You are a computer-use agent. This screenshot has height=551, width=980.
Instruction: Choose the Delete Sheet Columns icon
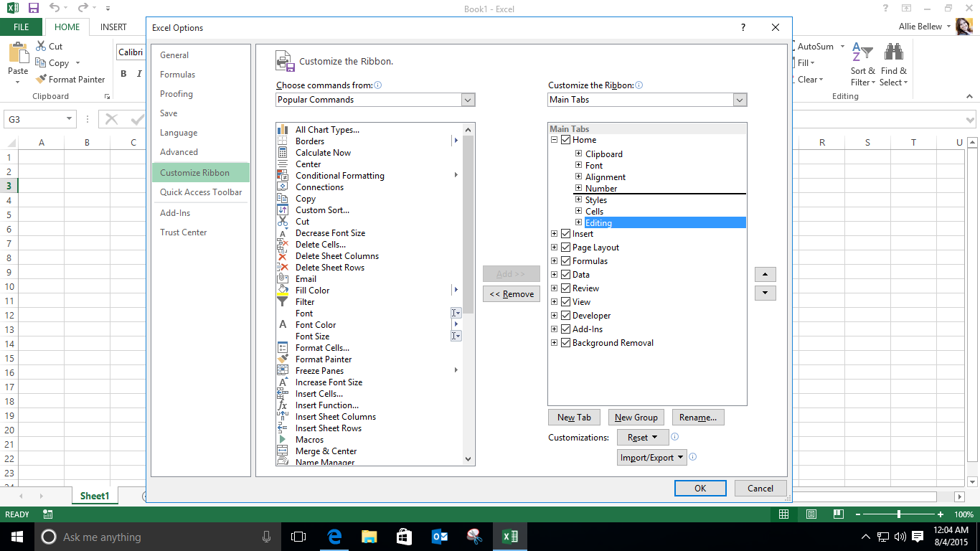pos(283,256)
